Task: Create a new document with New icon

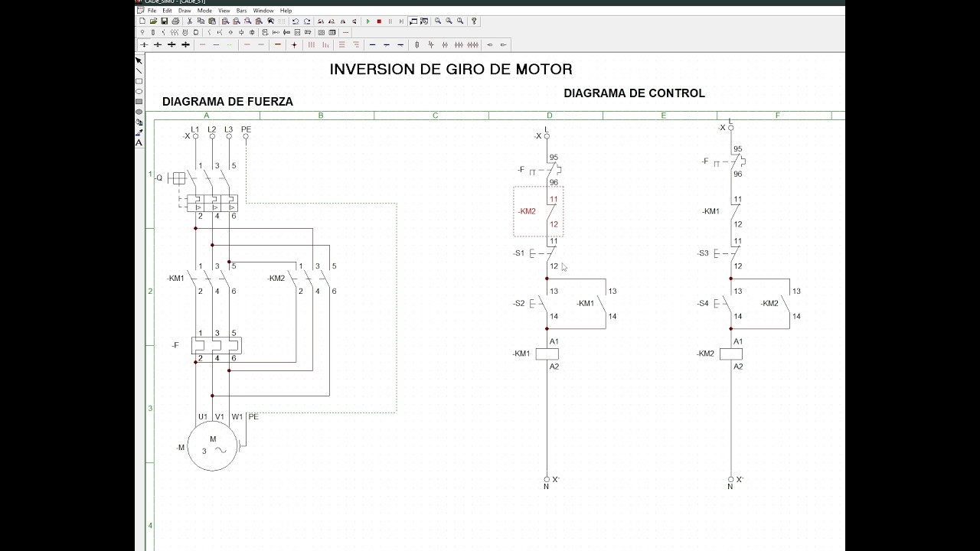Action: 142,21
